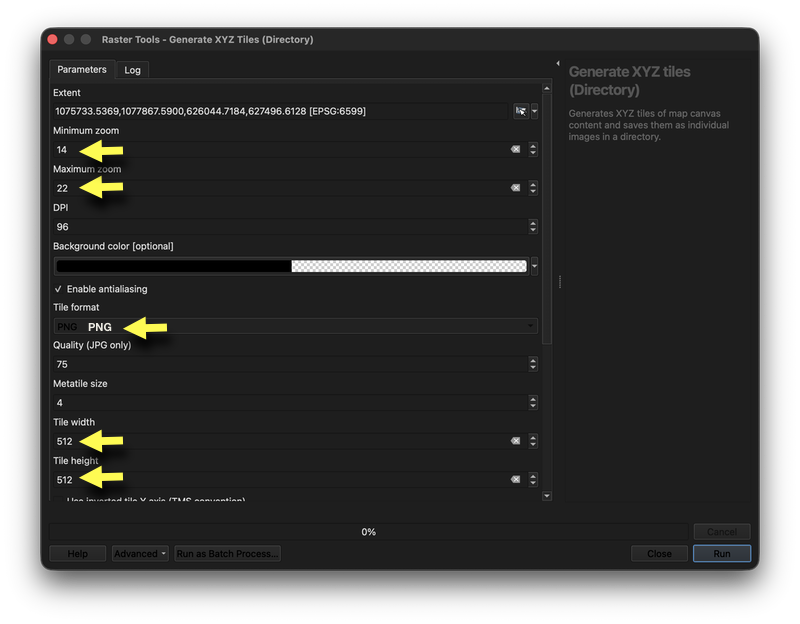Clear the Tile height value
The width and height of the screenshot is (800, 624).
click(x=516, y=479)
